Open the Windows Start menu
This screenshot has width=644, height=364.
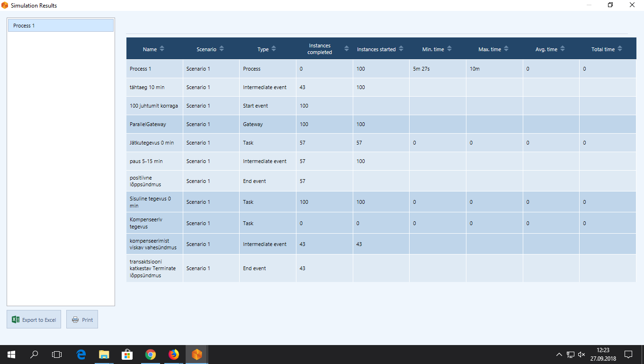(x=11, y=355)
